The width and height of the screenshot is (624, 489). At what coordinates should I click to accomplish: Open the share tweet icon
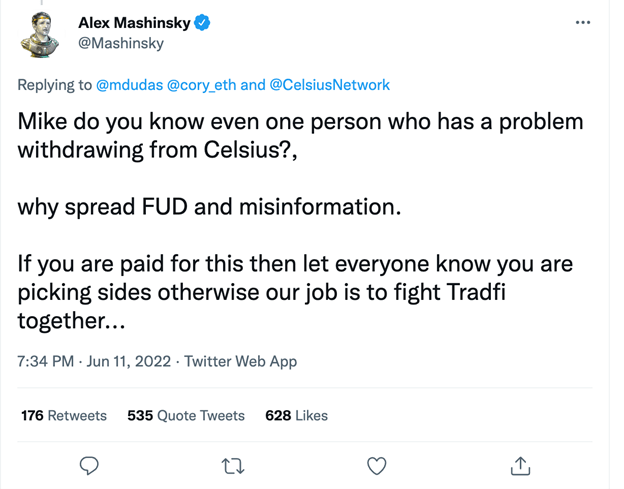coord(520,465)
